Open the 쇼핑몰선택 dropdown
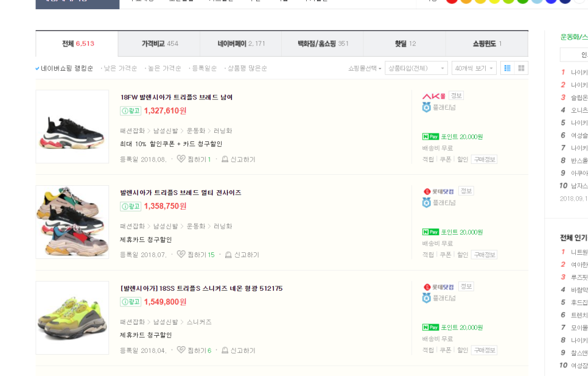588x376 pixels. coord(365,68)
